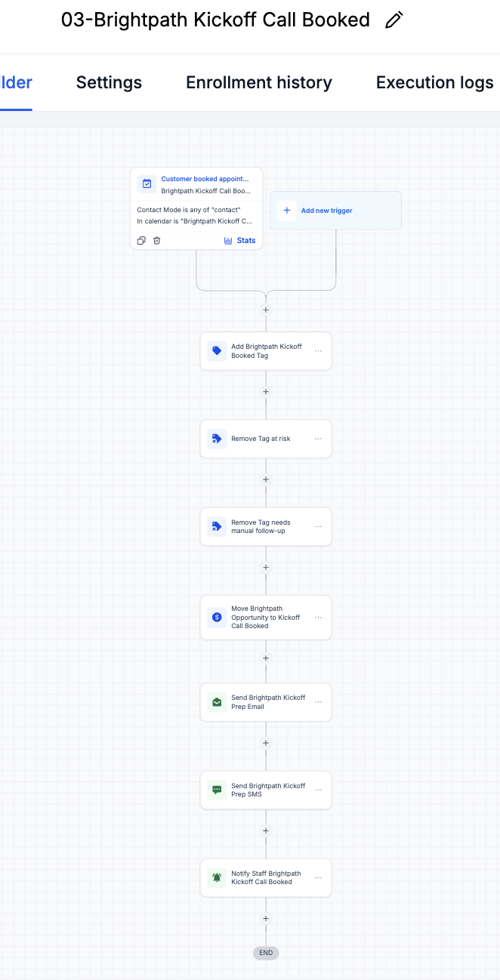Delete trigger using trash icon
500x980 pixels.
[157, 241]
